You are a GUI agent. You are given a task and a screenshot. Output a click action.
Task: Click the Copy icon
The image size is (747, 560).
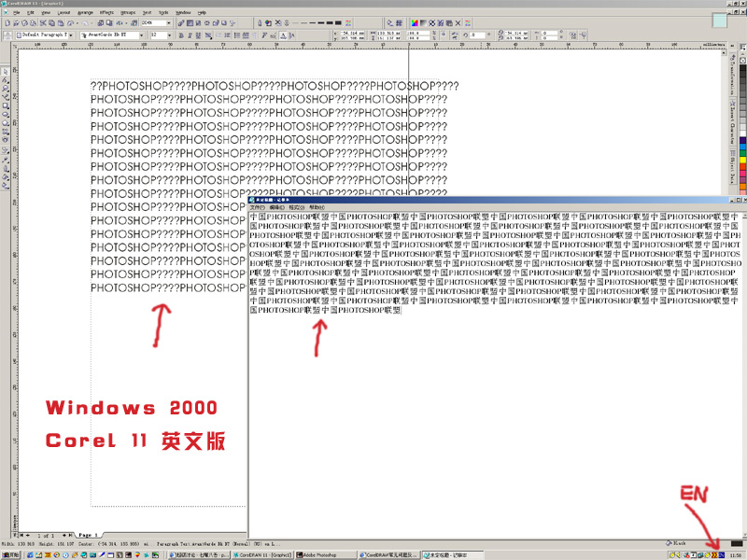point(52,22)
